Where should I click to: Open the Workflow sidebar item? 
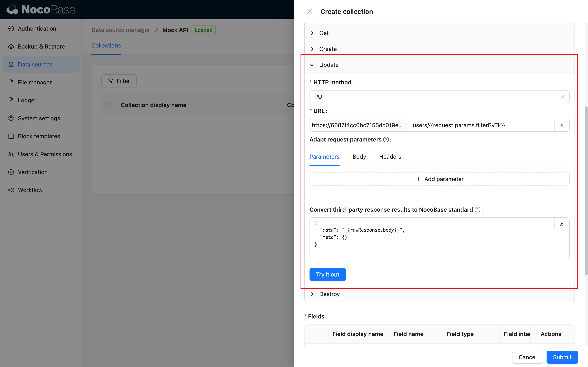(30, 190)
